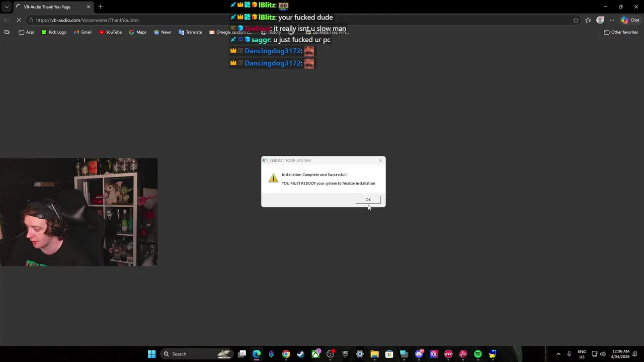The width and height of the screenshot is (644, 362).
Task: Close the VB-Audio Thank You Page tab
Action: point(89,7)
